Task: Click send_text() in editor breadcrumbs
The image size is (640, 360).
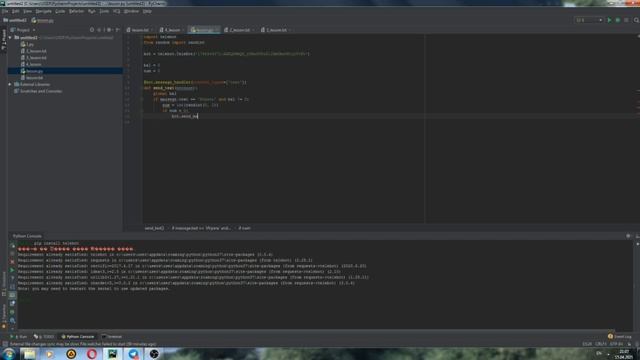Action: 154,228
